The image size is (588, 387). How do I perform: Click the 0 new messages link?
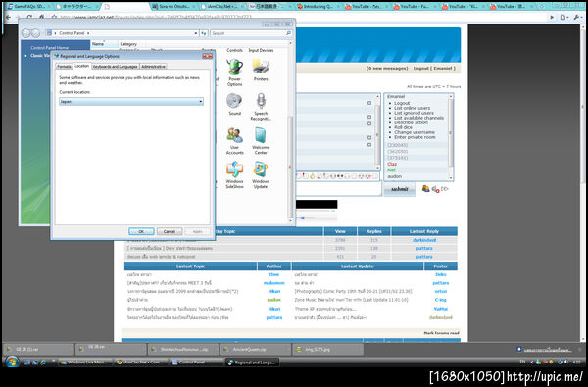387,69
